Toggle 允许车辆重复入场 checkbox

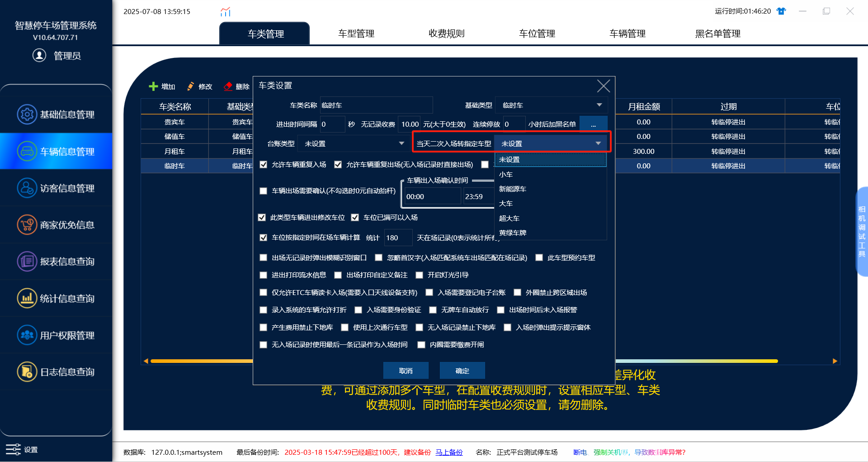264,165
